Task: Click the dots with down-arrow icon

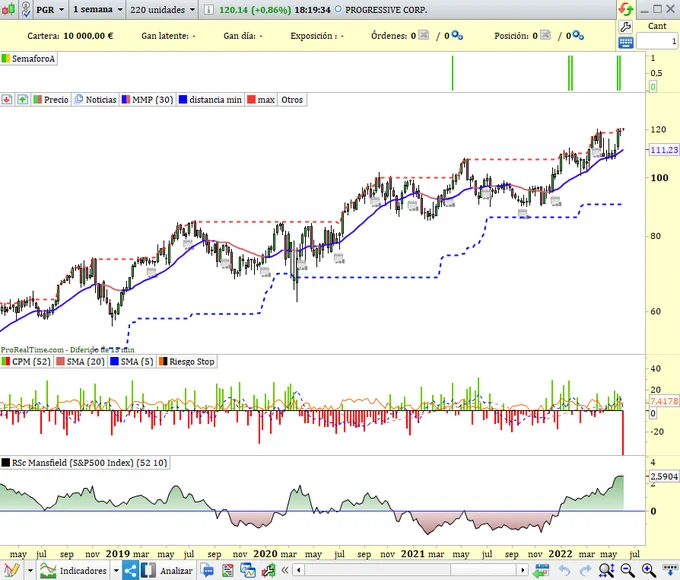Action: click(670, 570)
